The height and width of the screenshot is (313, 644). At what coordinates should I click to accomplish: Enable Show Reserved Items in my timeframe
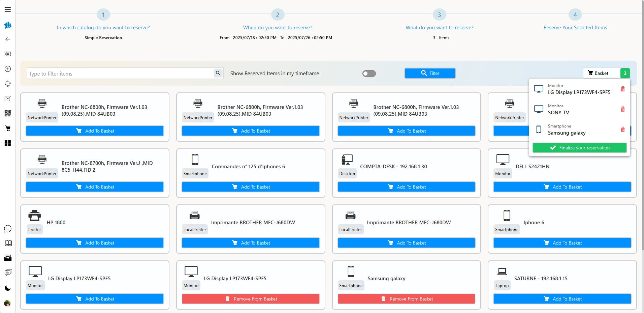369,74
